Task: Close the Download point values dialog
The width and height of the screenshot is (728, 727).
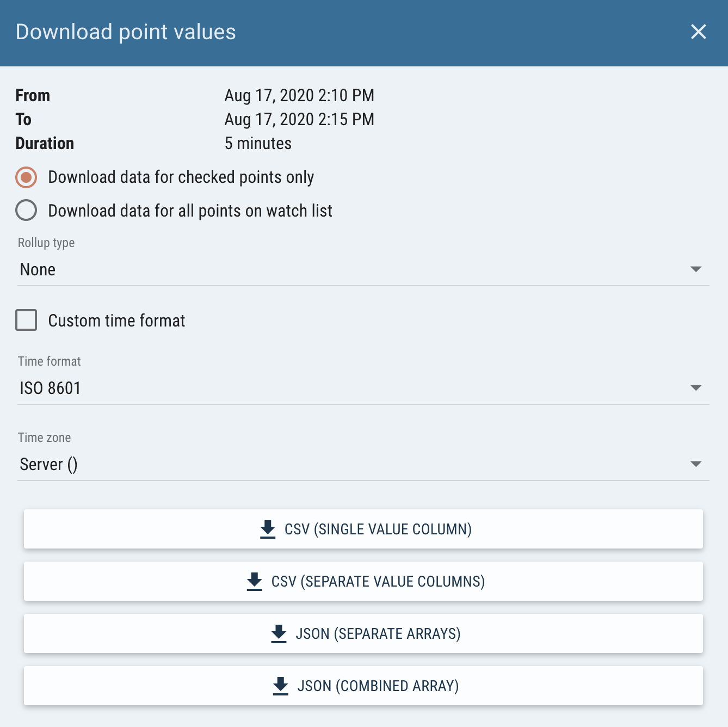Action: pyautogui.click(x=698, y=32)
